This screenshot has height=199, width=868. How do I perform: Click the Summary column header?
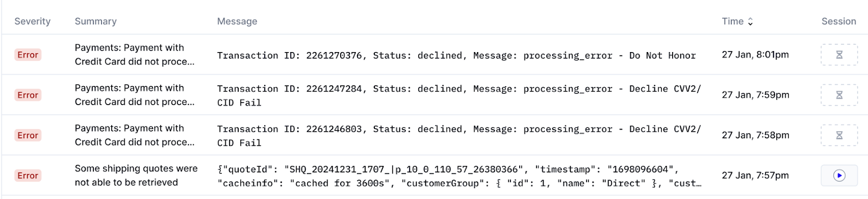tap(95, 21)
